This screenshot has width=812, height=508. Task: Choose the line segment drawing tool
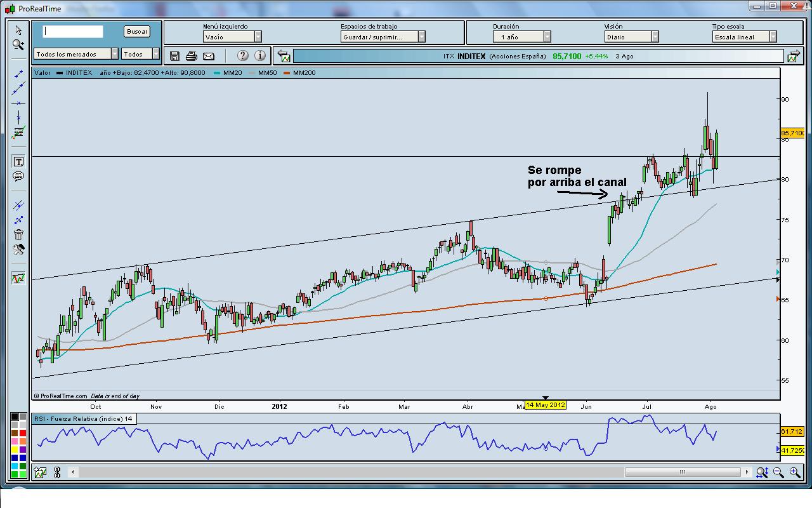coord(18,74)
